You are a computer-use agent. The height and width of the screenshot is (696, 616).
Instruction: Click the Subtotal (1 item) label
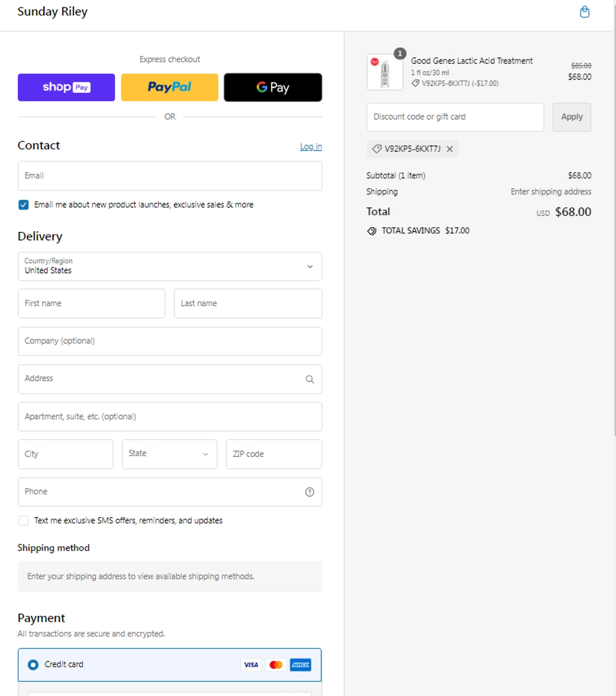(x=396, y=175)
